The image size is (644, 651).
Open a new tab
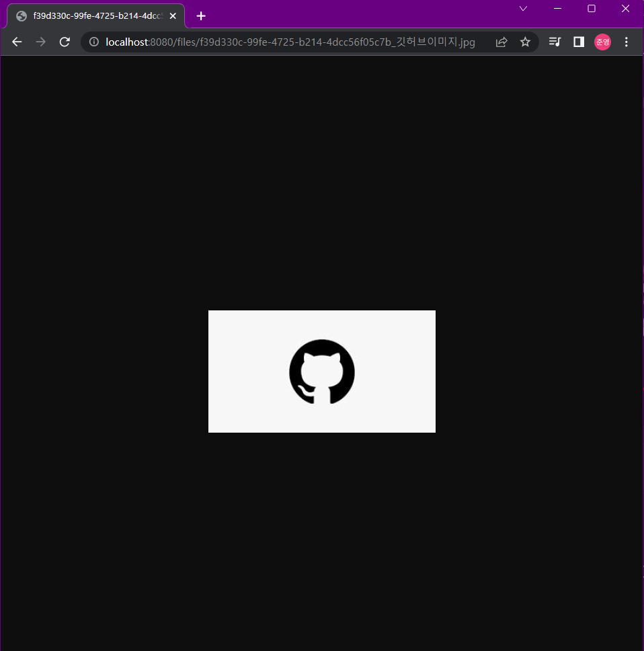click(x=201, y=16)
